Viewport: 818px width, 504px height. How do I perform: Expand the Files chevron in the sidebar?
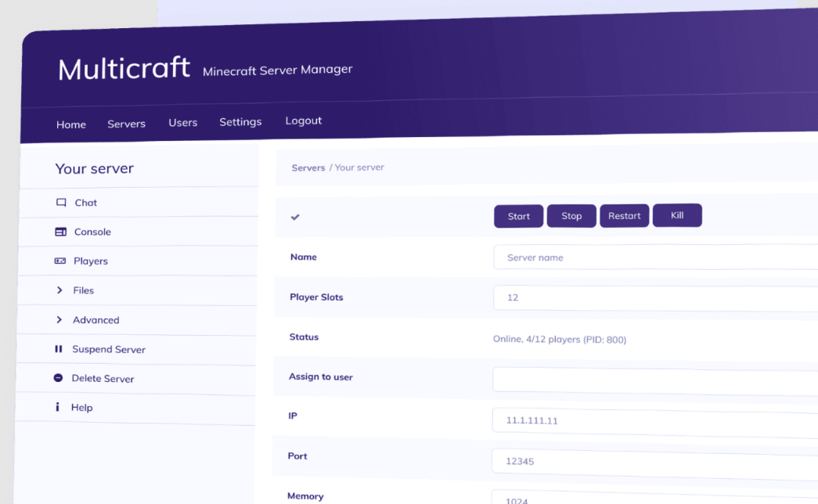59,290
